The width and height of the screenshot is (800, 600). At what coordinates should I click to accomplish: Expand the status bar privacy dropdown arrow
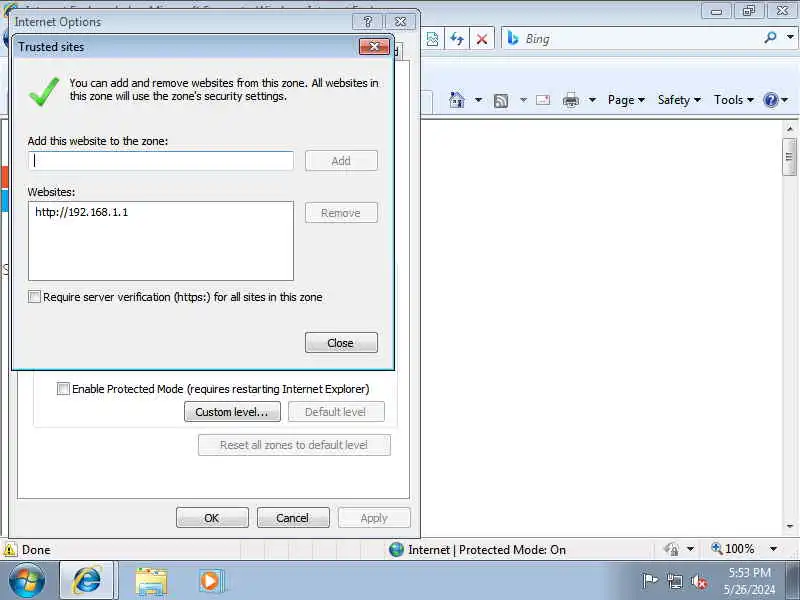coord(690,549)
